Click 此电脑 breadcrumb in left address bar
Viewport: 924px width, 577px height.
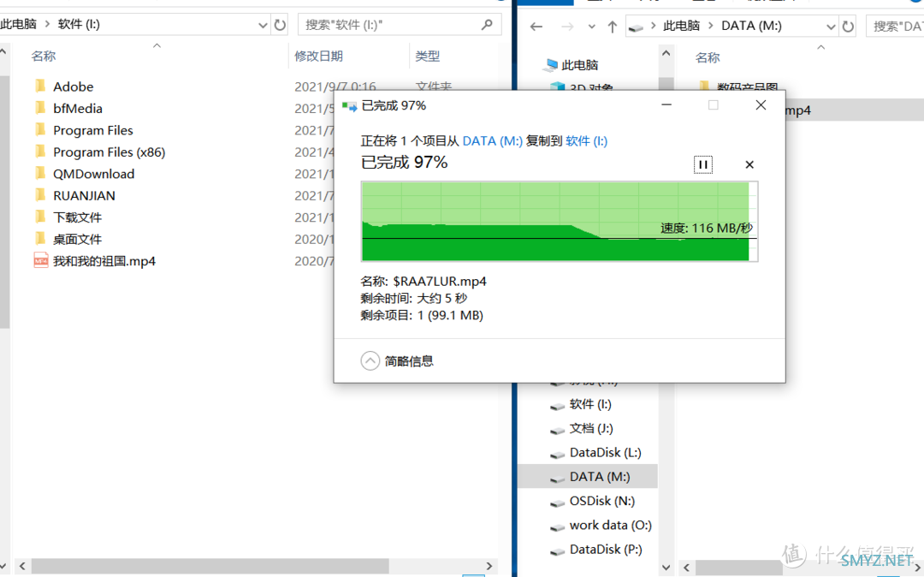[18, 24]
